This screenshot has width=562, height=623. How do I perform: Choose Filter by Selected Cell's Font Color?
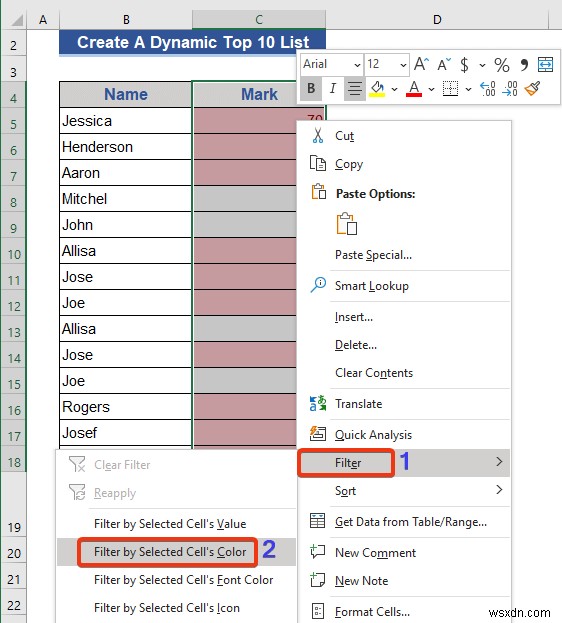(177, 580)
